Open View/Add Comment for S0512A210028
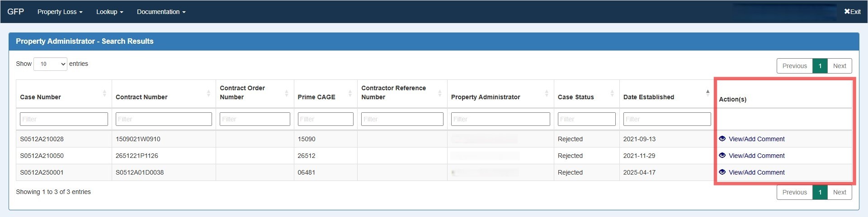Screen dimensions: 868x217 coord(756,139)
